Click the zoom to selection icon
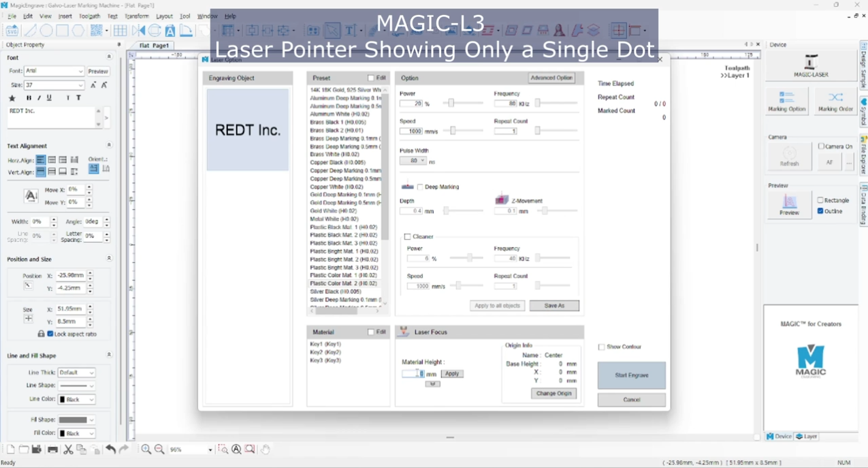The image size is (868, 468). pyautogui.click(x=223, y=450)
